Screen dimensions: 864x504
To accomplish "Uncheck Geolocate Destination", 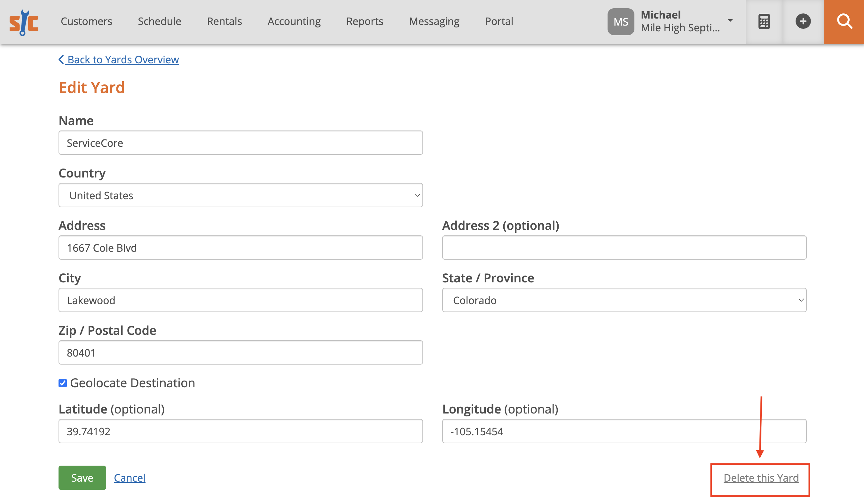I will pyautogui.click(x=63, y=383).
